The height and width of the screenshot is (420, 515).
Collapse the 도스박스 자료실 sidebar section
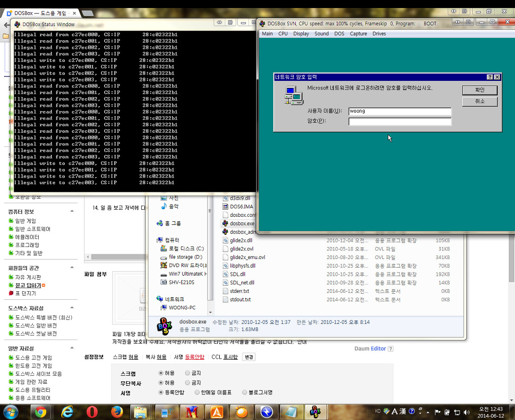point(72,308)
